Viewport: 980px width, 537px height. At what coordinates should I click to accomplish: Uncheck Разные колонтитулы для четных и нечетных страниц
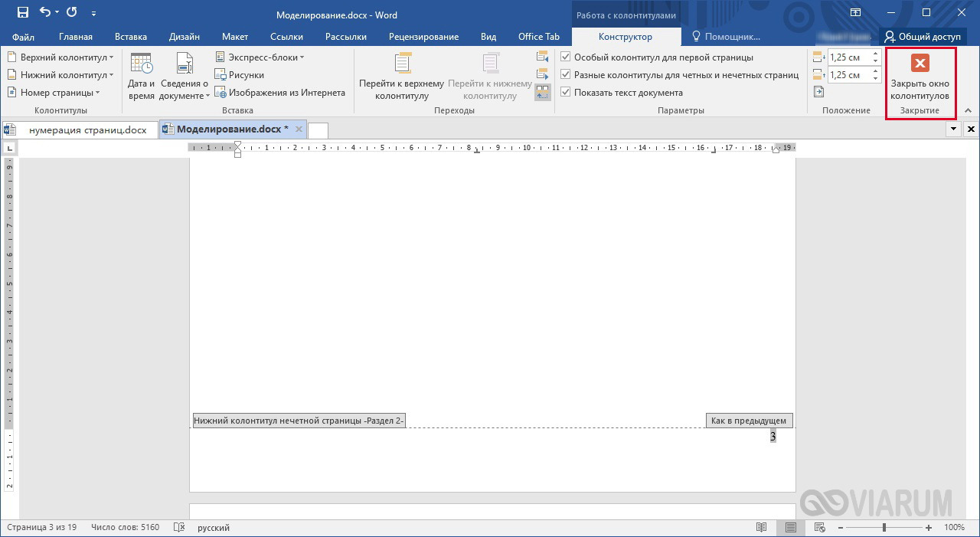coord(680,75)
